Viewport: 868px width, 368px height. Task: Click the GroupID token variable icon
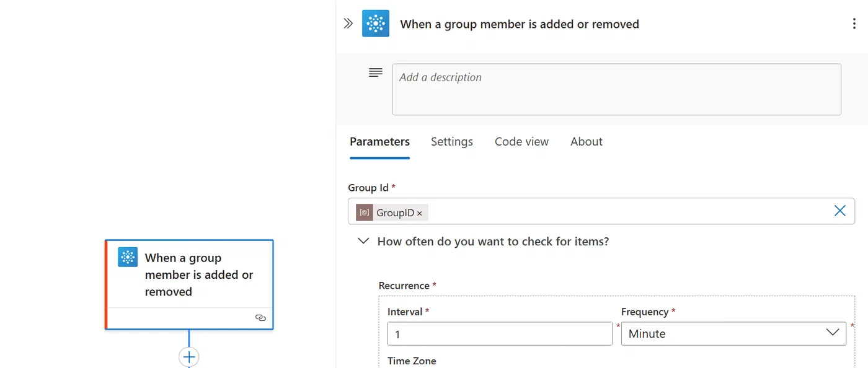pyautogui.click(x=365, y=212)
